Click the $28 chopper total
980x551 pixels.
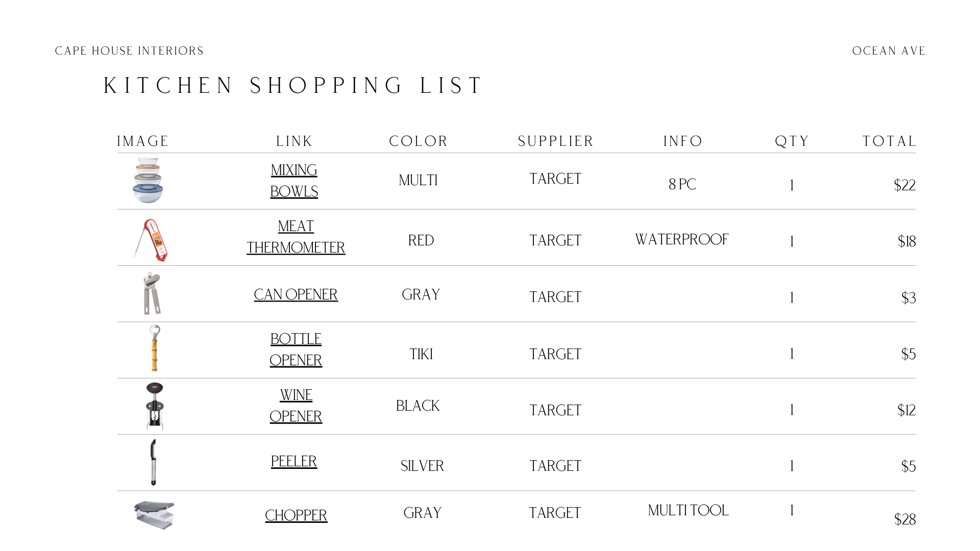[904, 519]
